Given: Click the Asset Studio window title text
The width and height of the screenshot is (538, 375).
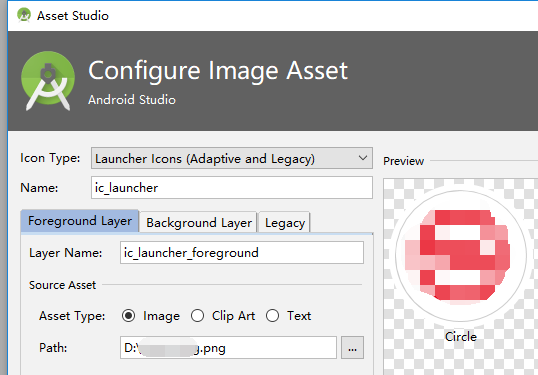Looking at the screenshot, I should 73,16.
